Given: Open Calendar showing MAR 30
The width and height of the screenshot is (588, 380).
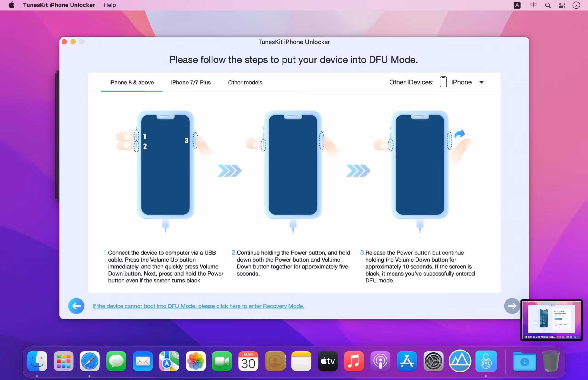Looking at the screenshot, I should pos(248,361).
